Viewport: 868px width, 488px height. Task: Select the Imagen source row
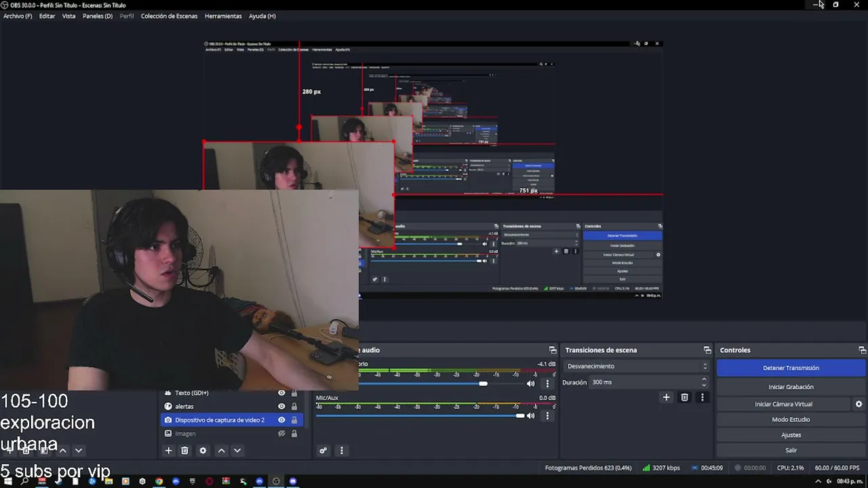(x=231, y=434)
